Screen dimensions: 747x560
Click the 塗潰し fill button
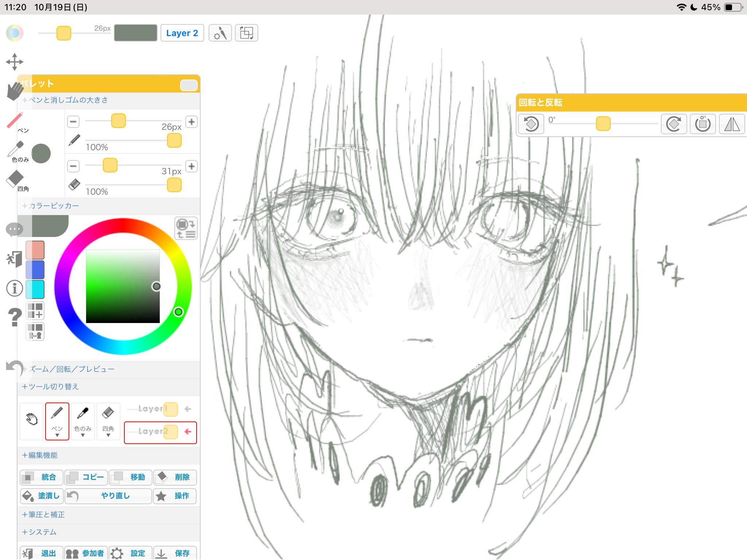click(x=42, y=496)
